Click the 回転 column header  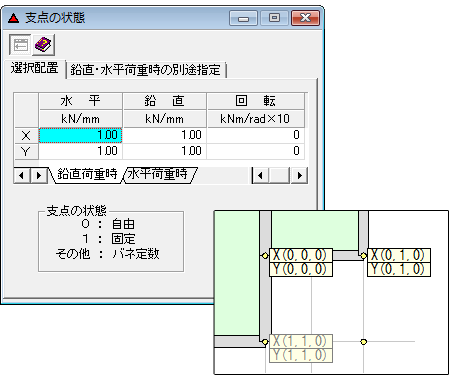(256, 101)
